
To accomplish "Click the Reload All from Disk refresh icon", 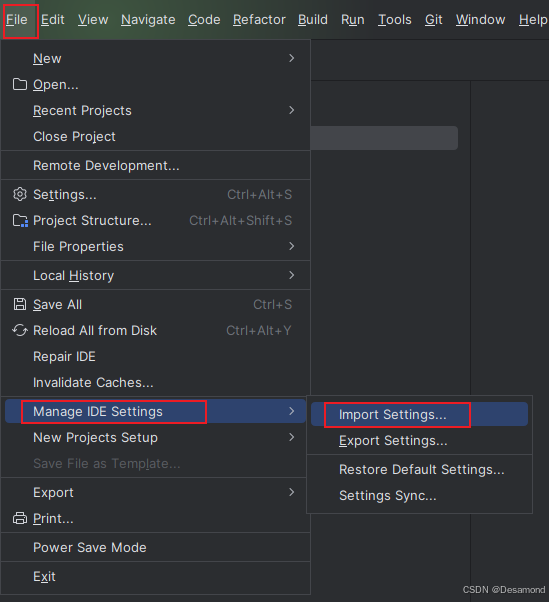I will tap(20, 330).
